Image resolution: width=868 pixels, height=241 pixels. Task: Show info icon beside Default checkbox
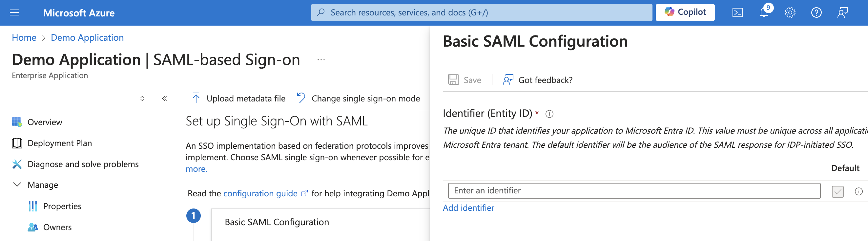point(858,191)
